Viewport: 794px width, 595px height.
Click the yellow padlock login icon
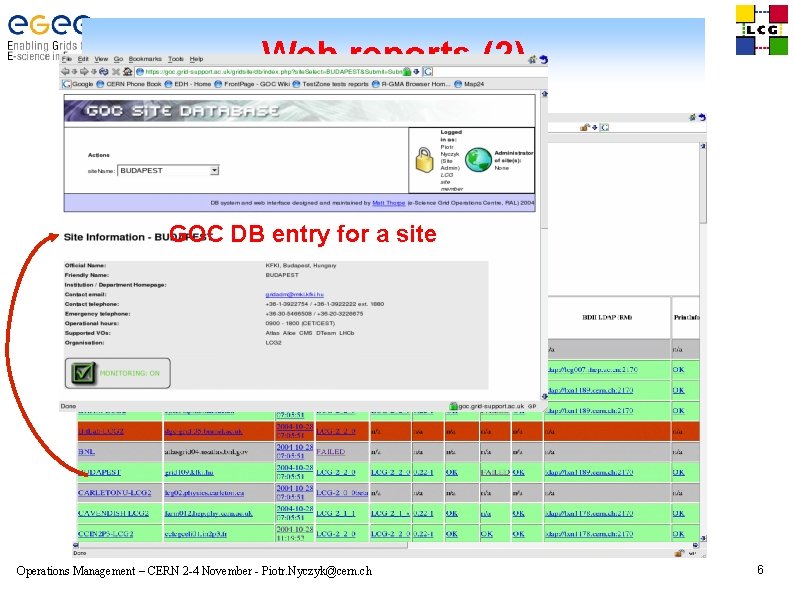pyautogui.click(x=424, y=160)
